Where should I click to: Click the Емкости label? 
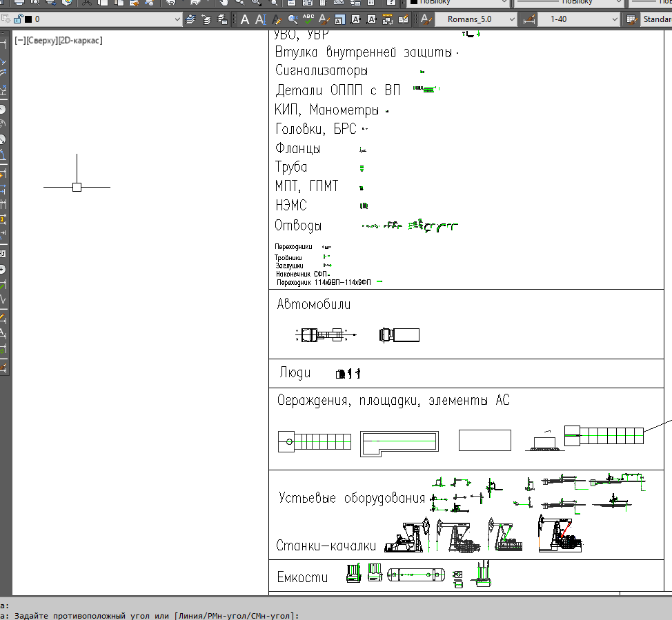303,577
